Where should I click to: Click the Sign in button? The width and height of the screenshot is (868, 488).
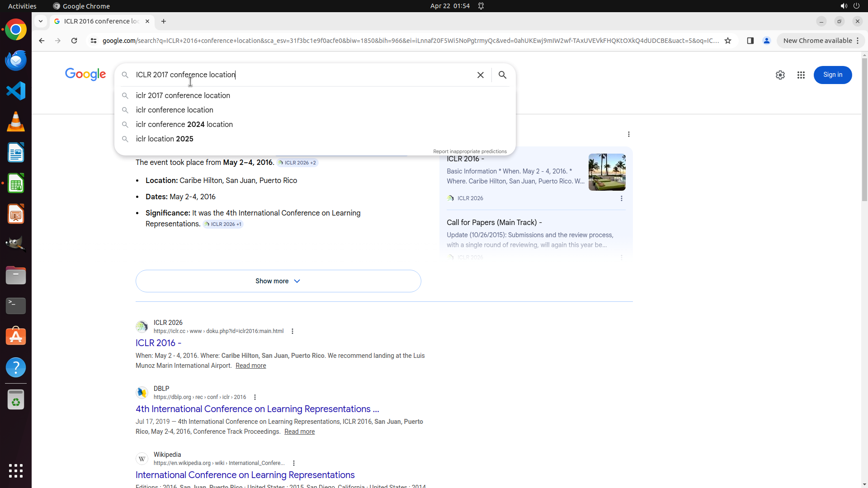pyautogui.click(x=832, y=75)
